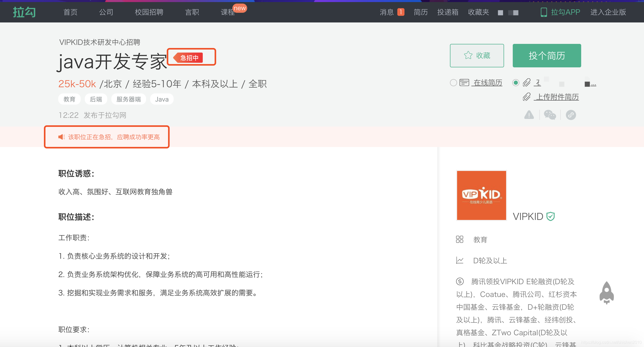Screen dimensions: 644x347
Task: Click the java开发专家 job title
Action: [x=112, y=61]
